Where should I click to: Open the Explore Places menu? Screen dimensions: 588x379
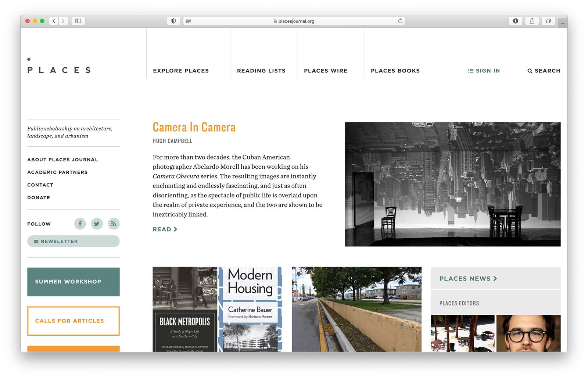(x=181, y=71)
